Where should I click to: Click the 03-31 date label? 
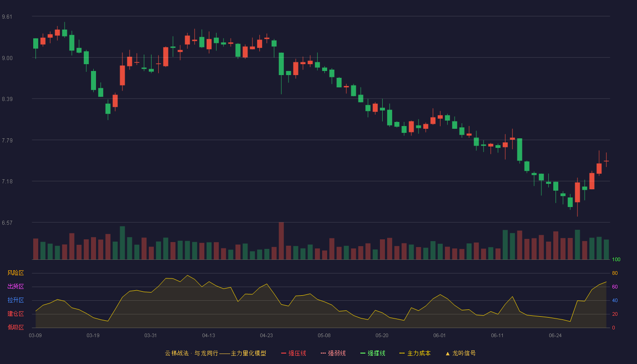(151, 335)
